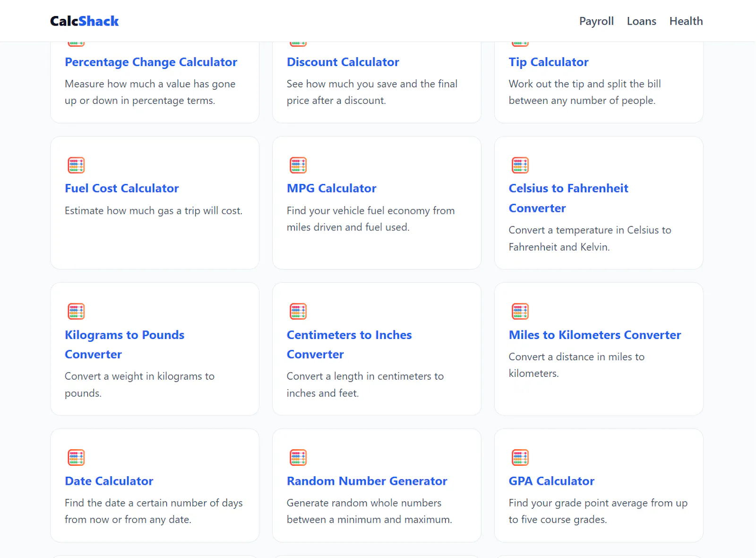Click abacus icon on Kilograms to Pounds card
The height and width of the screenshot is (558, 756).
coord(76,312)
